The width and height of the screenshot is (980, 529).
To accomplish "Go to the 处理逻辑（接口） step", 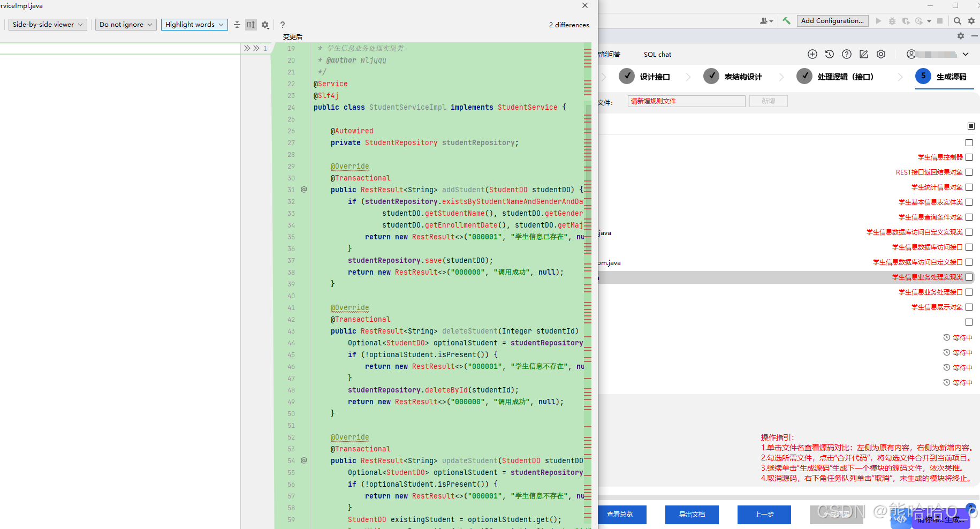I will point(835,77).
